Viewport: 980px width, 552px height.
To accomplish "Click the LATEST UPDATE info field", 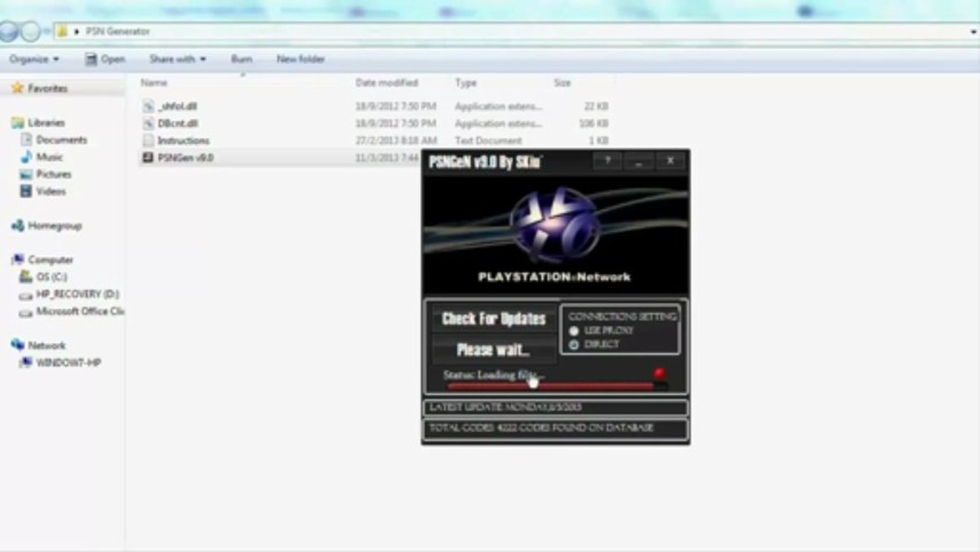I will pyautogui.click(x=555, y=407).
